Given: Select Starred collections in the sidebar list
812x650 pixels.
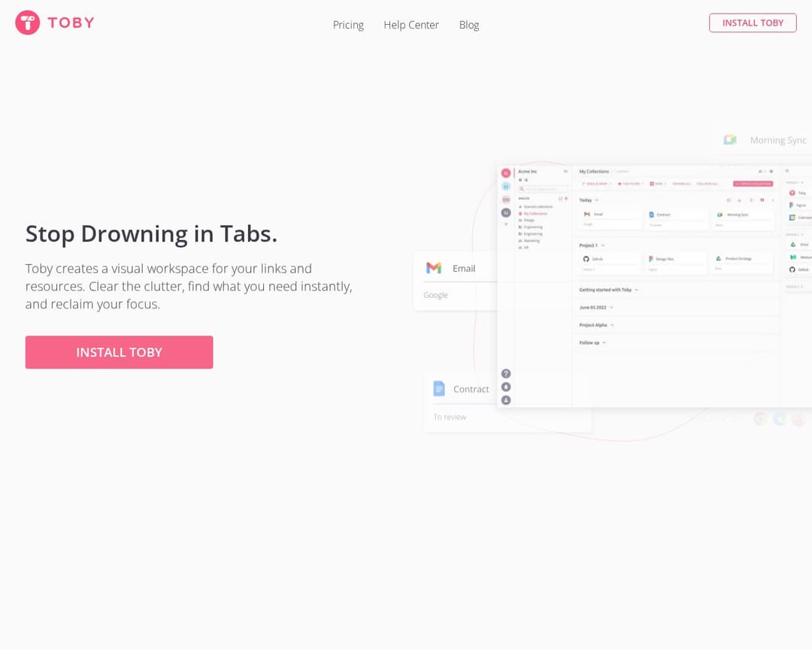Looking at the screenshot, I should click(536, 206).
